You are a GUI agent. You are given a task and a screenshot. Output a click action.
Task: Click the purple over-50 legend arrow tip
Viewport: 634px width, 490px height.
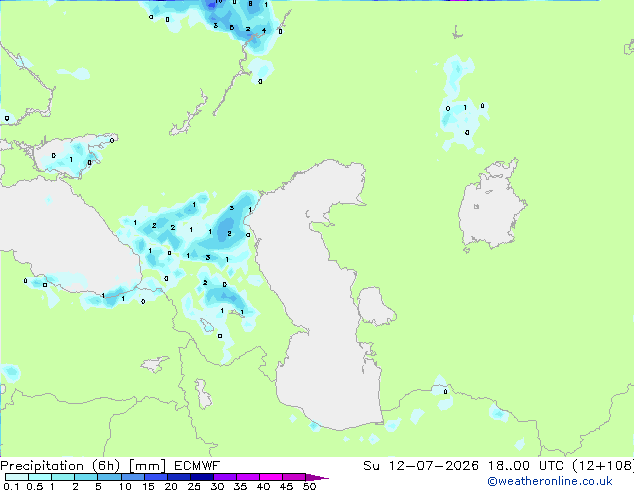317,477
